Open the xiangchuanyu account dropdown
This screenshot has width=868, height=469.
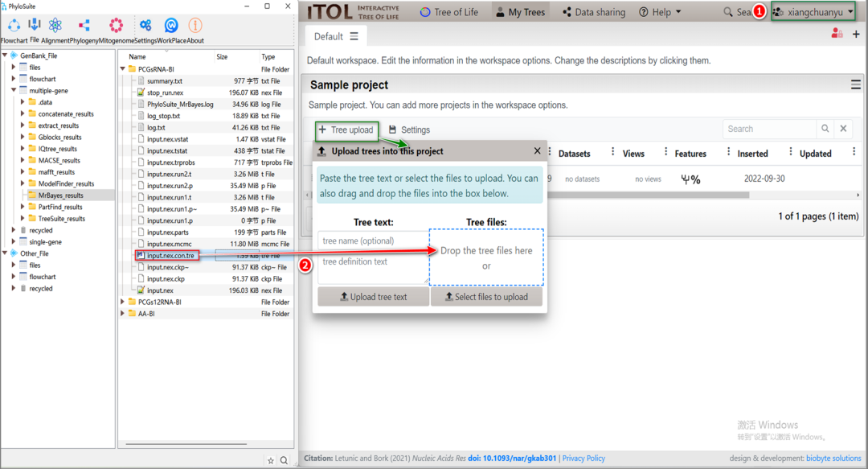coord(813,11)
